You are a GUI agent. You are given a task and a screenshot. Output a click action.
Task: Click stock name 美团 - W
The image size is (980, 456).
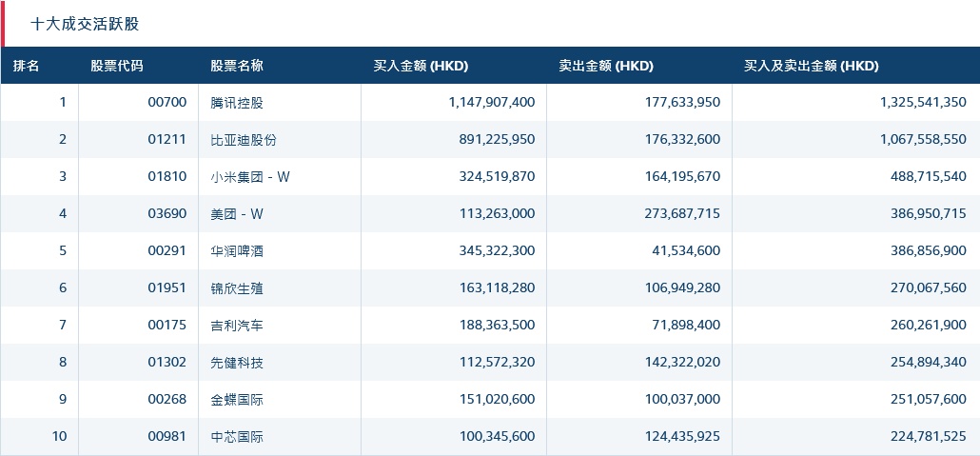click(237, 214)
